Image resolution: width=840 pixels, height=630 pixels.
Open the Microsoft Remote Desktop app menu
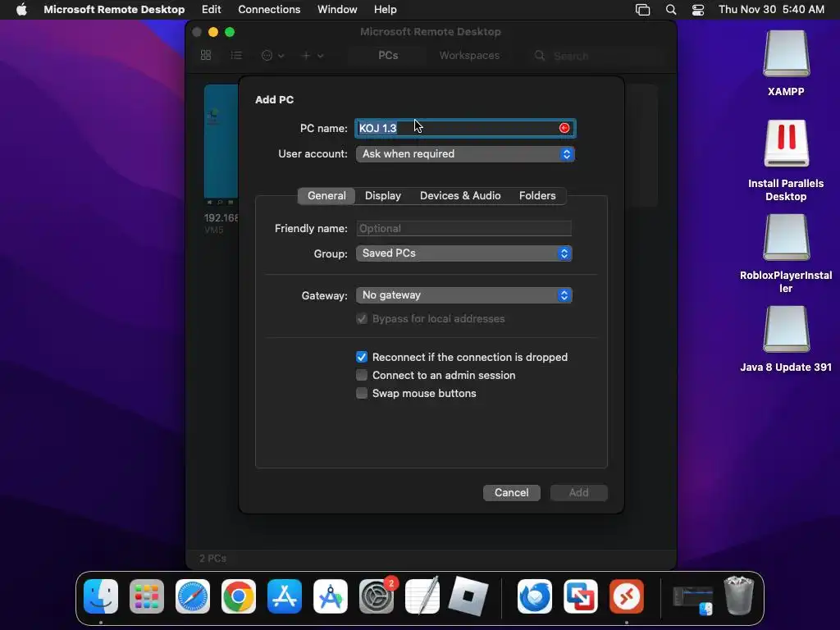pyautogui.click(x=114, y=10)
